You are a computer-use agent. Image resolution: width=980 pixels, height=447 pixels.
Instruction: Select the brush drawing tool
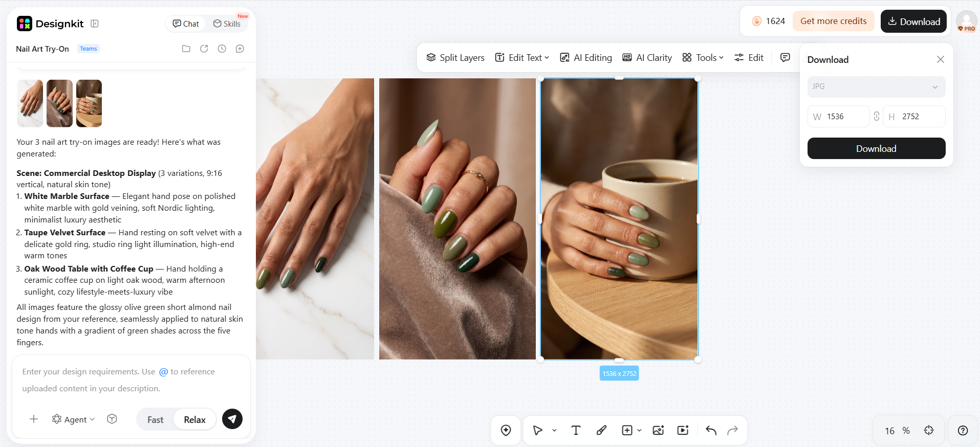[602, 430]
